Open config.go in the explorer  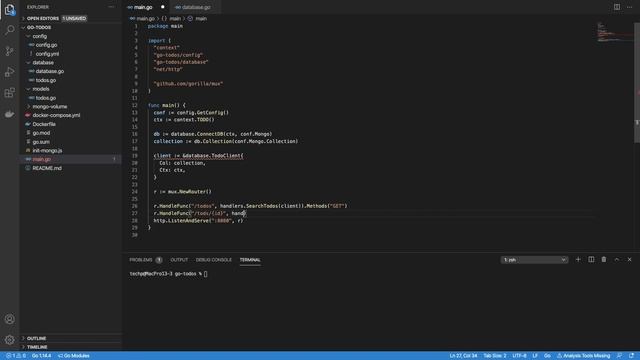pos(46,45)
